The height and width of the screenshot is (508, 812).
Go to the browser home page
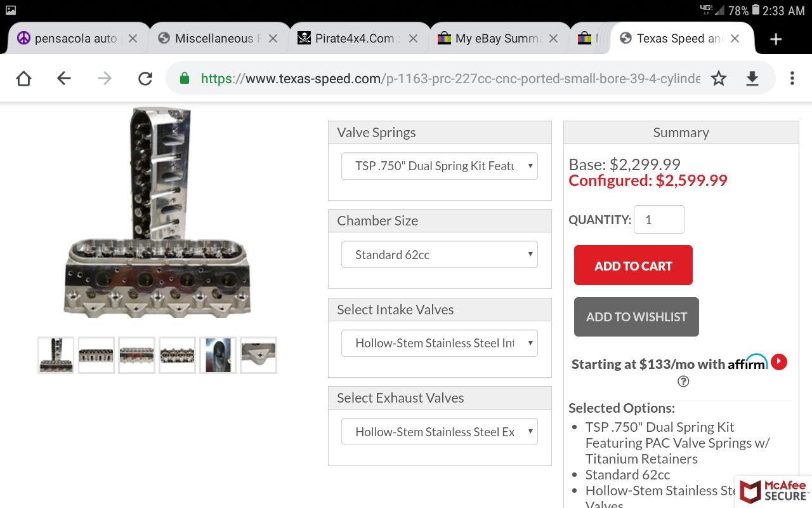click(23, 78)
